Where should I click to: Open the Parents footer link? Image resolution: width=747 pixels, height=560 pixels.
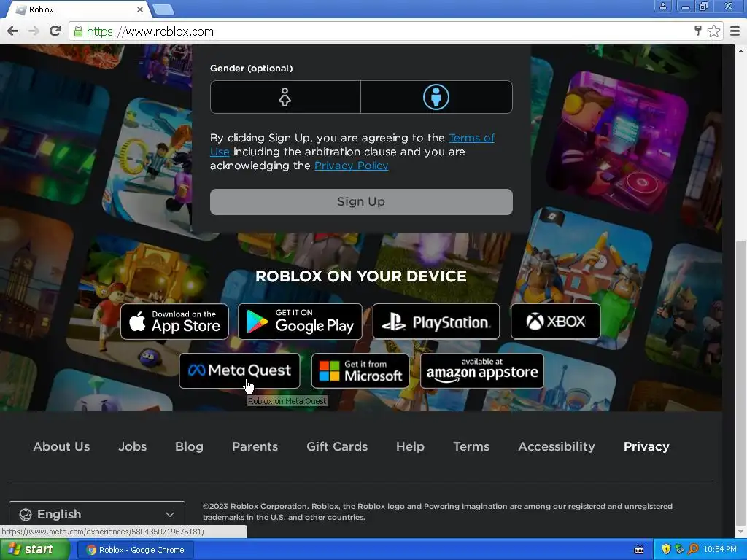[x=255, y=446]
